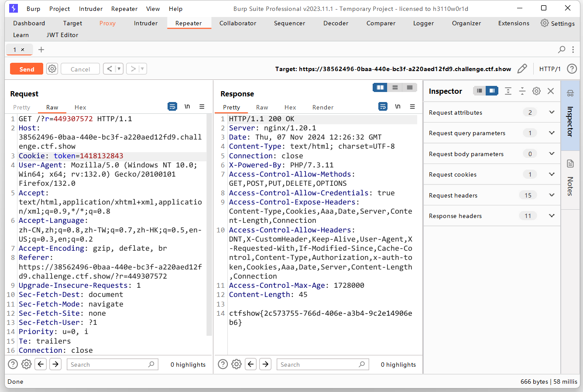Image resolution: width=583 pixels, height=392 pixels.
Task: Open the Burp menu
Action: [33, 9]
